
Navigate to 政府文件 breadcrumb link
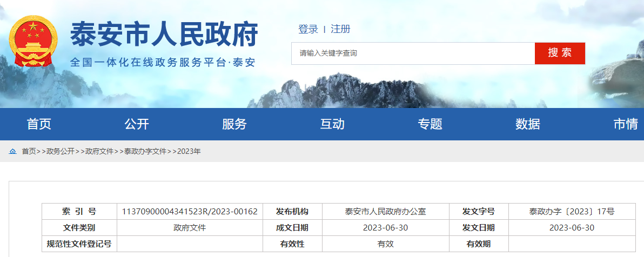point(99,152)
